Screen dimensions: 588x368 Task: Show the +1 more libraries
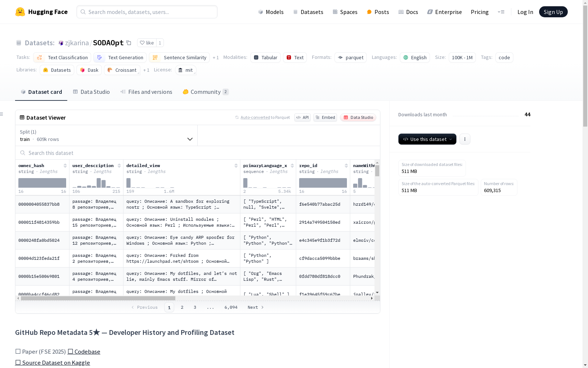tap(146, 70)
